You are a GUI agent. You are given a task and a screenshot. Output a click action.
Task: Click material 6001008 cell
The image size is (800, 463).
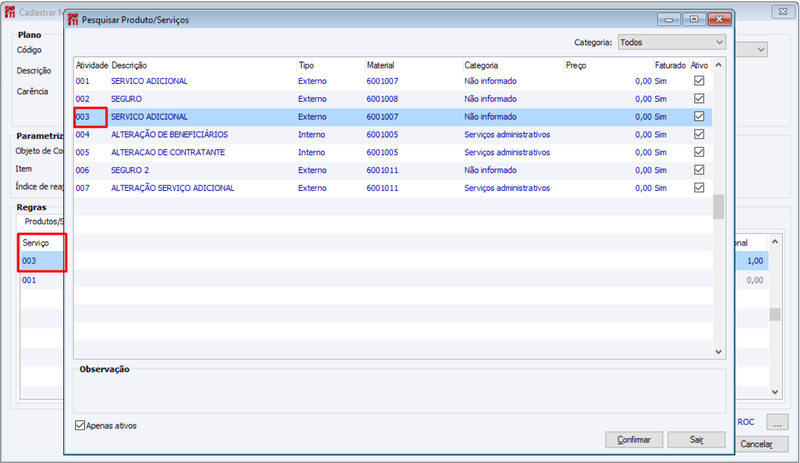click(x=382, y=99)
